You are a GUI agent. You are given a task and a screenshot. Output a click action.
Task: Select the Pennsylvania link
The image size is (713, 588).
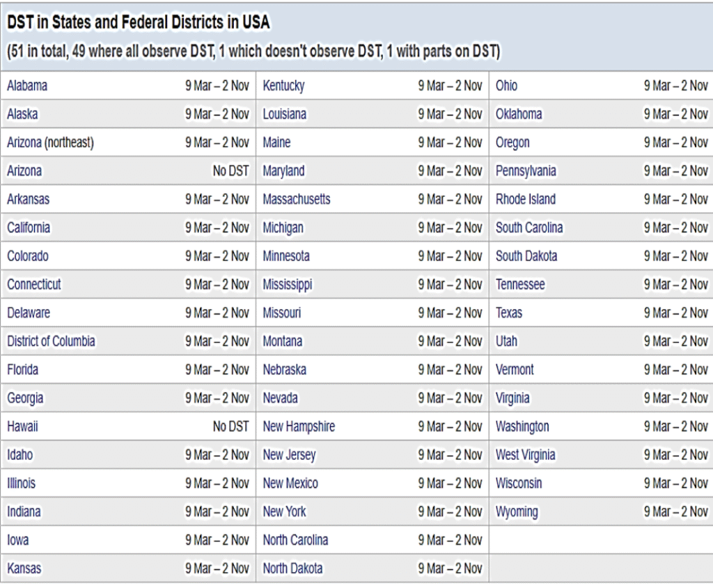tap(526, 171)
